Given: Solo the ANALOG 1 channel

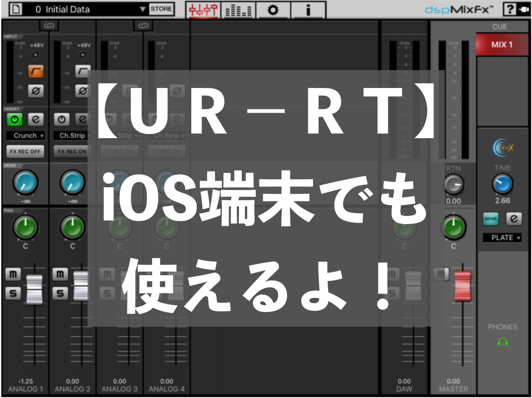Looking at the screenshot, I should pyautogui.click(x=13, y=293).
